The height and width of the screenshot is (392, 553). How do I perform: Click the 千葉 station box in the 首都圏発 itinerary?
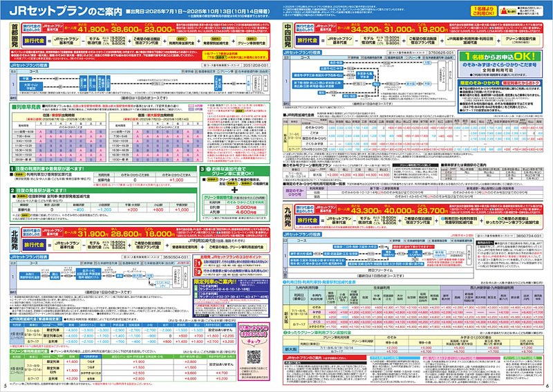[x=25, y=79]
